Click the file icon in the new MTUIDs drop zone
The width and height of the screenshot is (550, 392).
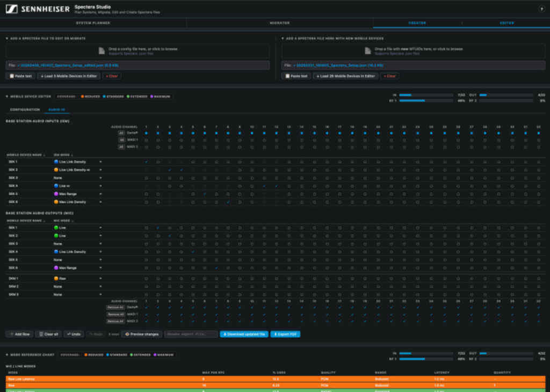pyautogui.click(x=368, y=51)
